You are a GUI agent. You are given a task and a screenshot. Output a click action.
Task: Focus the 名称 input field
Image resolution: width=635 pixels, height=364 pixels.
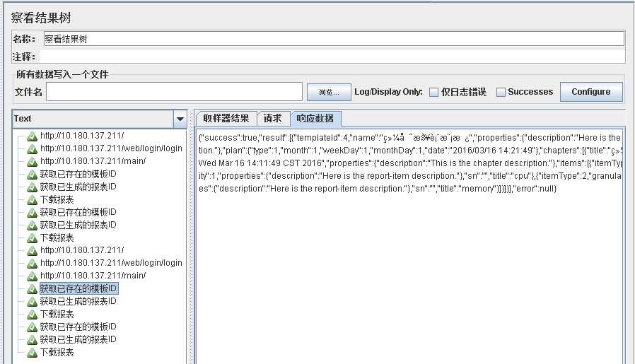333,39
